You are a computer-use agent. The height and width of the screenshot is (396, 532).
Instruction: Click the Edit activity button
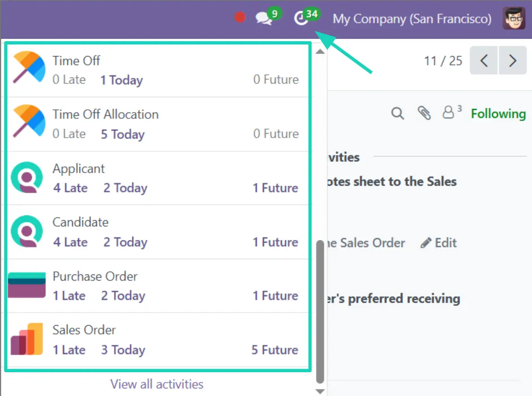click(x=439, y=243)
